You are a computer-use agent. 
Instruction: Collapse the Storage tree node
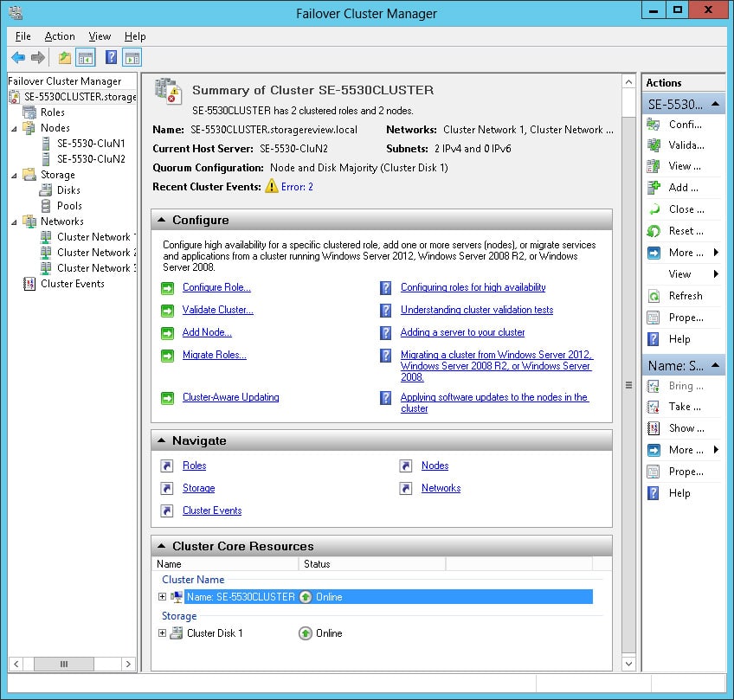[15, 176]
